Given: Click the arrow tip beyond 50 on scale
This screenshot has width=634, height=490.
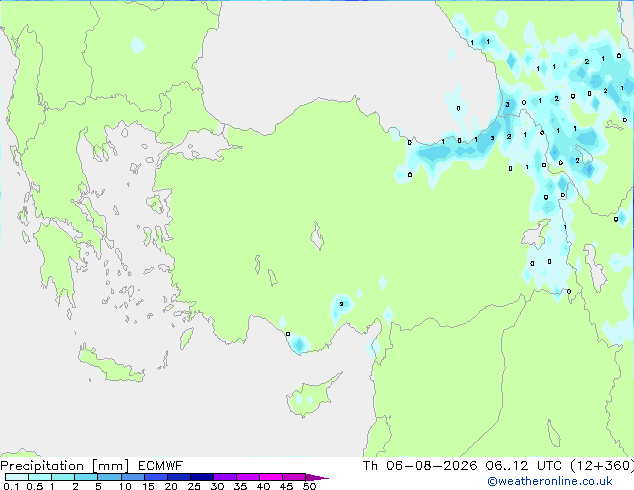Looking at the screenshot, I should 317,477.
